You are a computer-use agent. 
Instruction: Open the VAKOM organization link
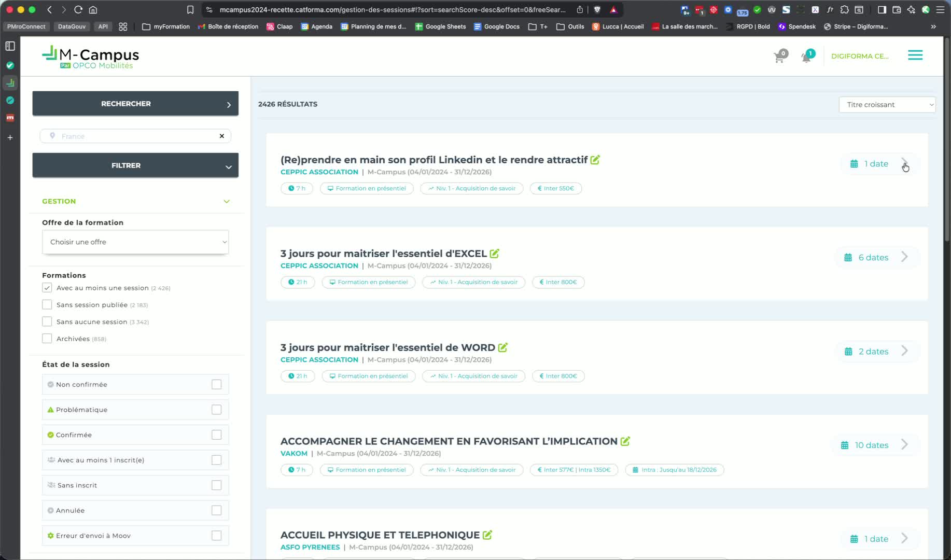point(294,454)
